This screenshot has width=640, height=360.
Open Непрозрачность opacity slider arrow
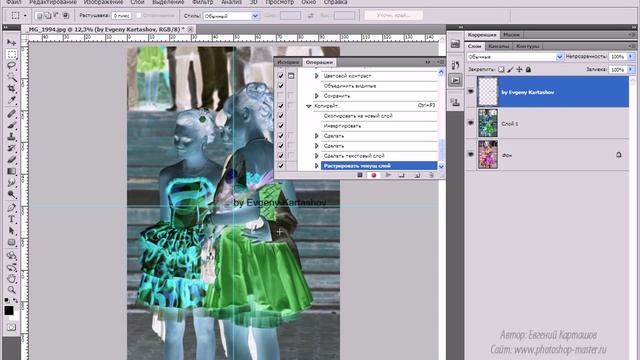pos(631,57)
